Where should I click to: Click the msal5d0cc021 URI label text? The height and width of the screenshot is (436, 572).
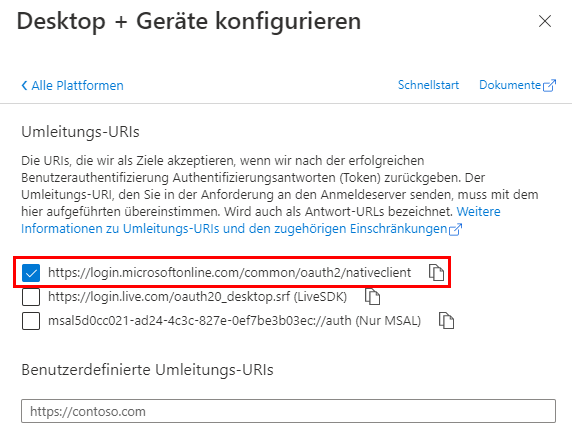(x=235, y=321)
